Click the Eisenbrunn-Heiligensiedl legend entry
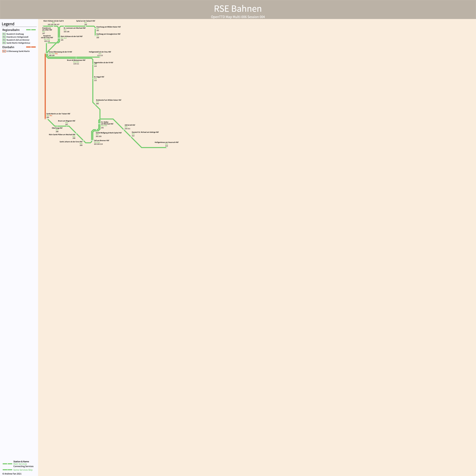476x476 pixels. (17, 37)
